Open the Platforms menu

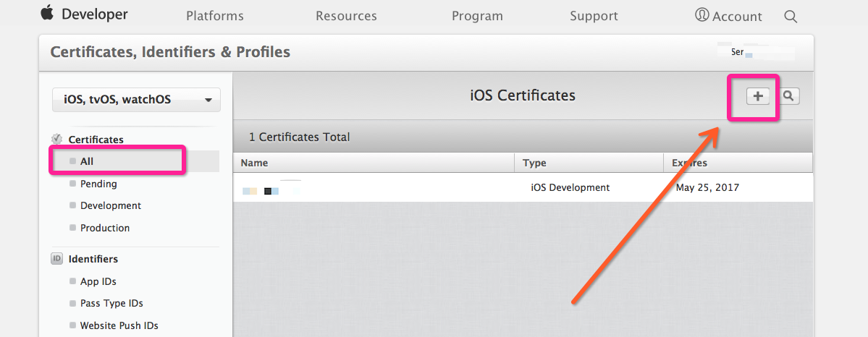[x=215, y=16]
